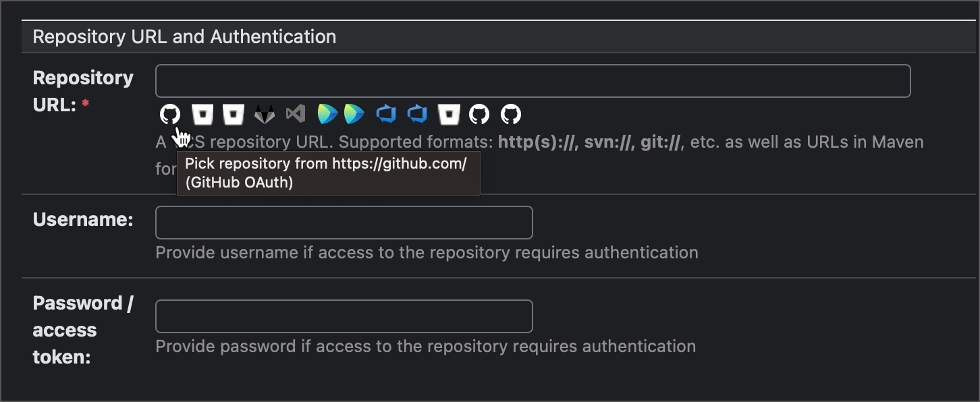Click the last GitHub icon in the row

510,114
